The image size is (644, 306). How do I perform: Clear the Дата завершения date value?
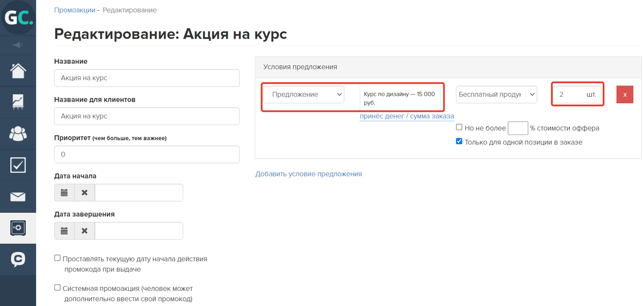[84, 231]
